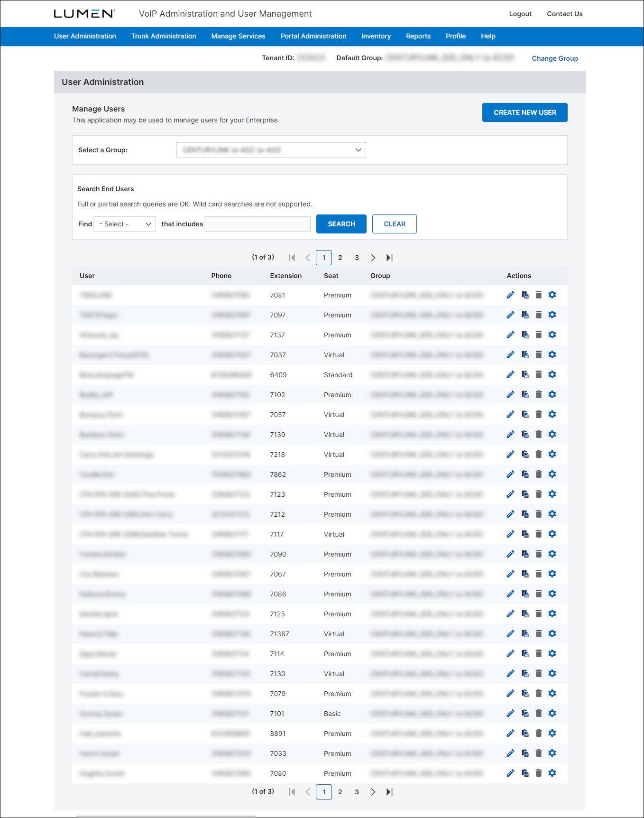Jump to last page in top pager
This screenshot has height=818, width=644.
[389, 258]
